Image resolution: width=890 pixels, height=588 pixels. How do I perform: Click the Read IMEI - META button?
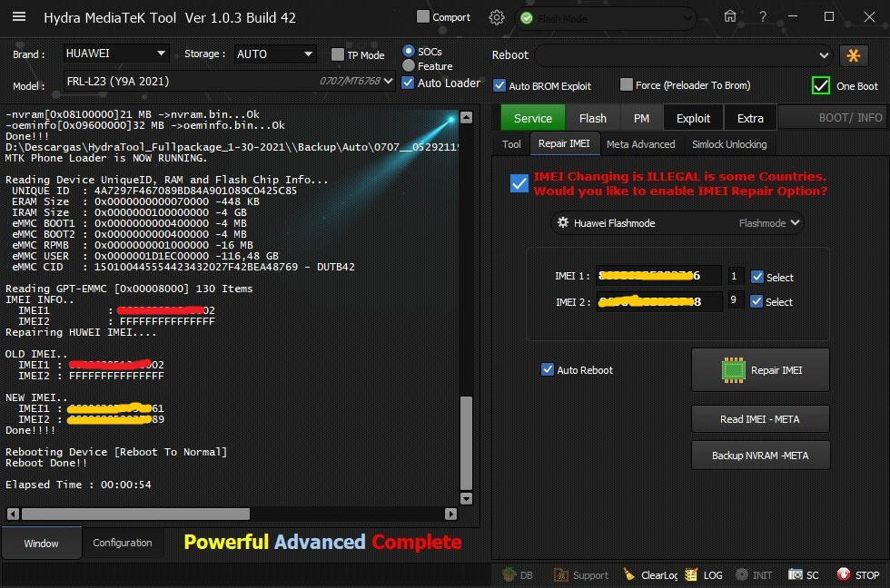[760, 418]
